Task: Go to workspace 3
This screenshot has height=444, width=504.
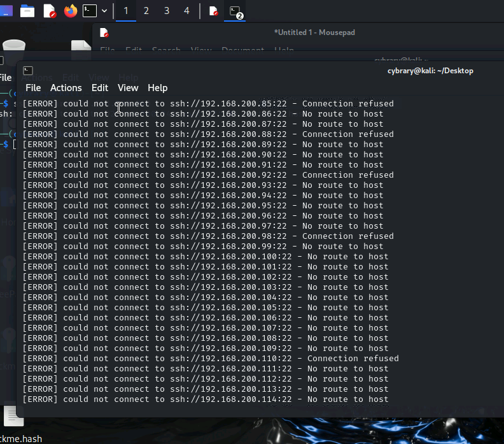Action: [x=167, y=11]
